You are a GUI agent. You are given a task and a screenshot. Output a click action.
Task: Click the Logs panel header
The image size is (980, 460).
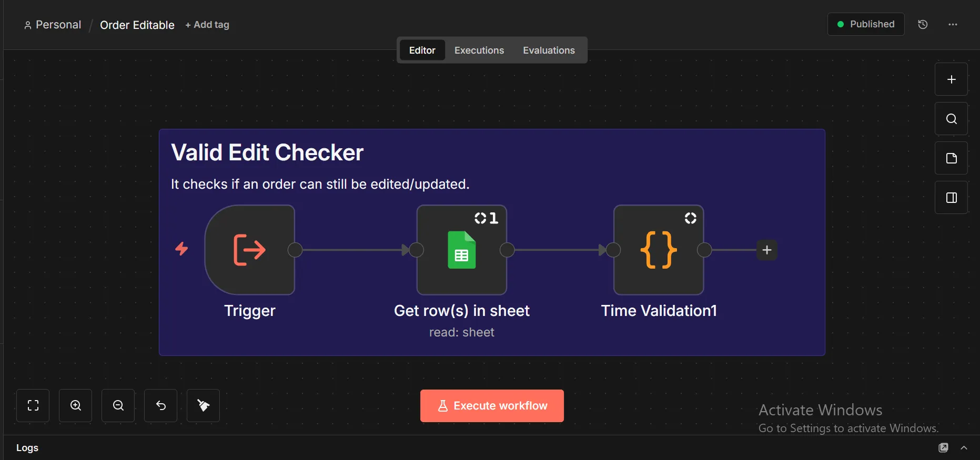pos(27,447)
